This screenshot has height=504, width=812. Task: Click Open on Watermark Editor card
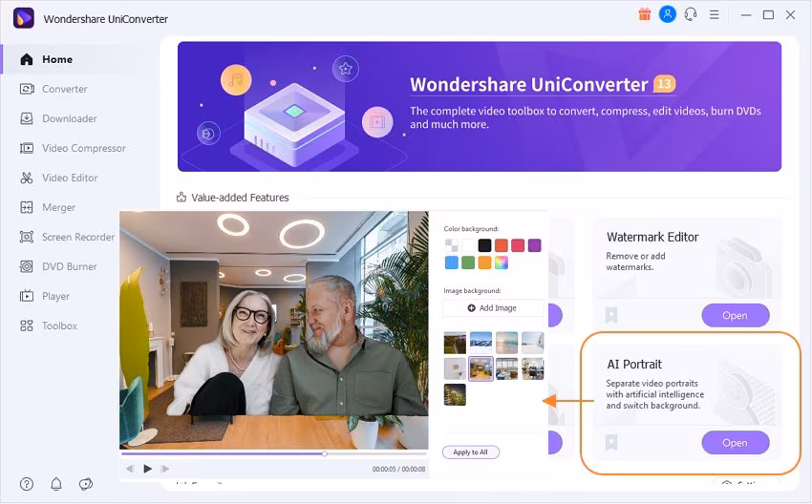(736, 315)
